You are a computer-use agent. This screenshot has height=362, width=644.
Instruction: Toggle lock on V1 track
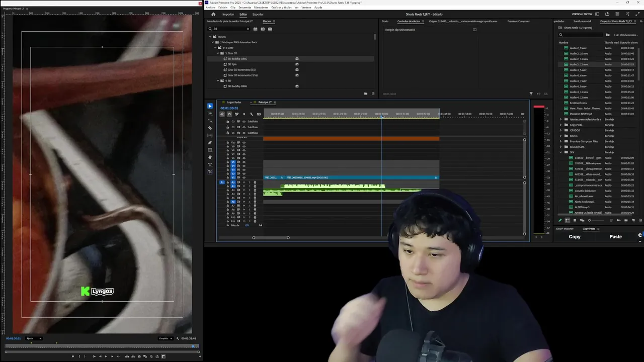[227, 177]
